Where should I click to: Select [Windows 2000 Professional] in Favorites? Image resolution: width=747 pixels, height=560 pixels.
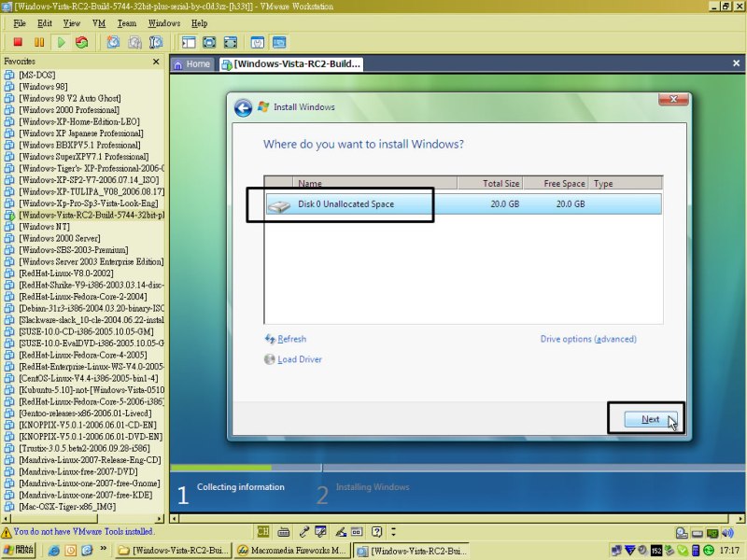[x=69, y=110]
